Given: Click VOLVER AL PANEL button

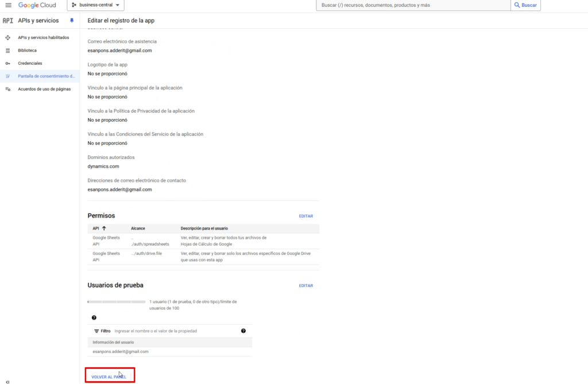Looking at the screenshot, I should tap(109, 377).
